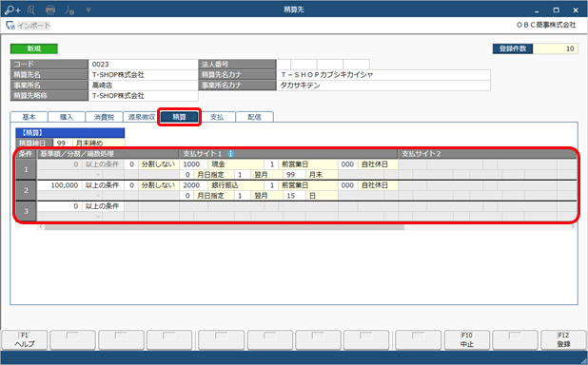Click the scrollbar left arrow of the grid

[40, 227]
